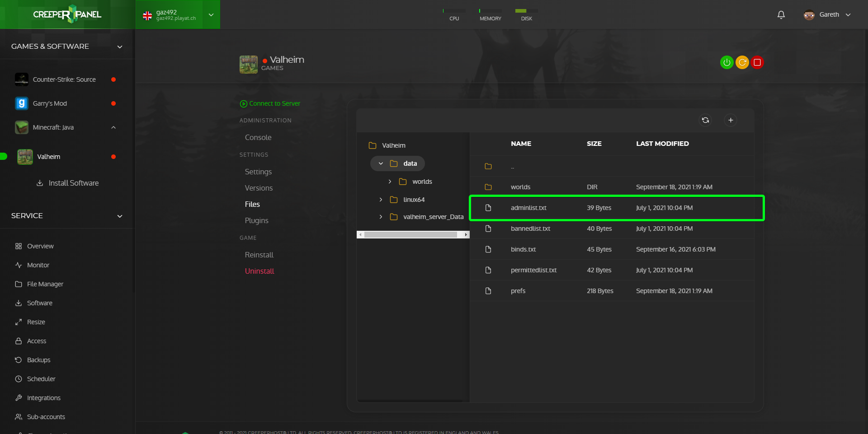Click the Backups restore icon

(x=19, y=360)
